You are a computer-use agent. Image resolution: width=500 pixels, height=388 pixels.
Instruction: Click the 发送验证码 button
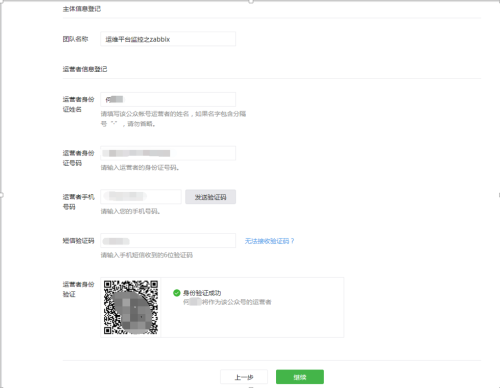coord(211,197)
